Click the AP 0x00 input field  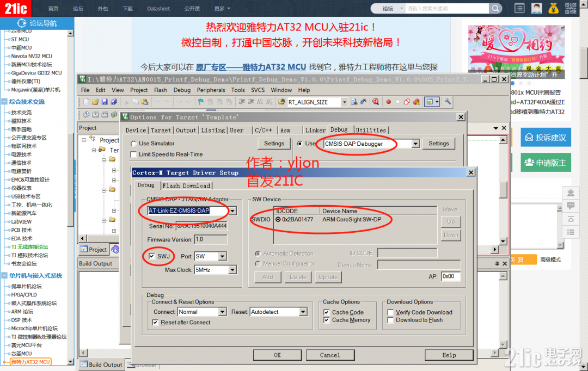pos(451,276)
